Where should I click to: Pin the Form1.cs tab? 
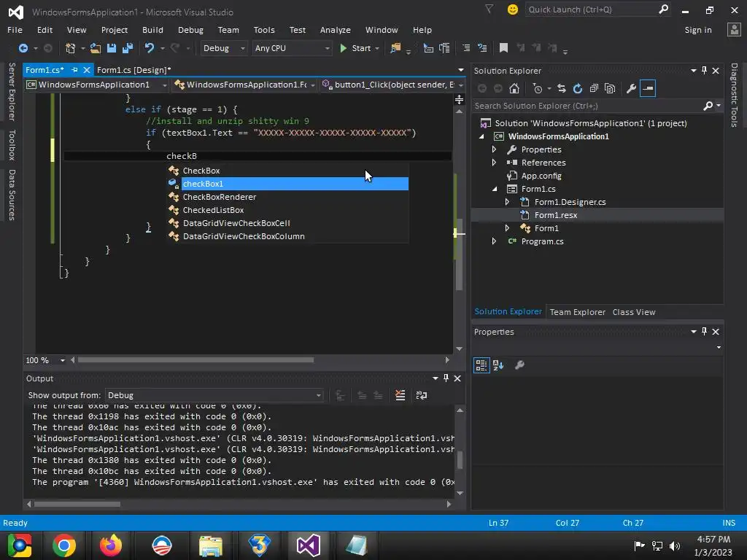click(x=74, y=70)
